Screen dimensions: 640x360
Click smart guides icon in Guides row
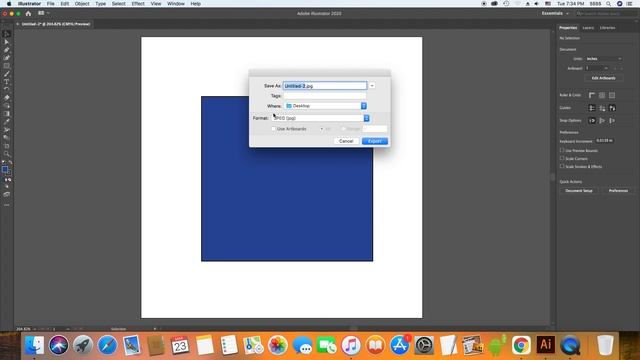612,108
